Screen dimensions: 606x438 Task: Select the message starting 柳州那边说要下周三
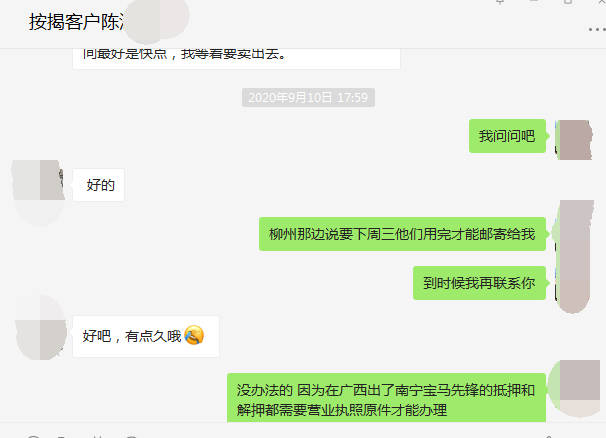pos(402,234)
